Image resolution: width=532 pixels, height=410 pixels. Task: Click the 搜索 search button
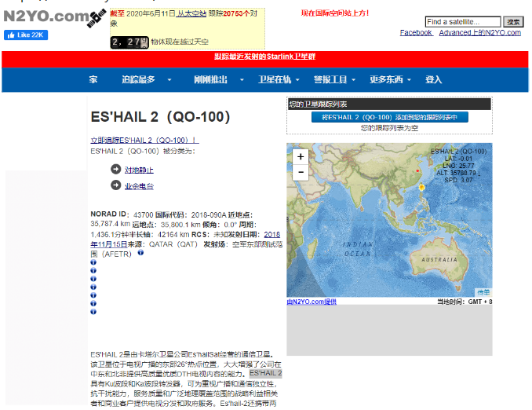[513, 22]
